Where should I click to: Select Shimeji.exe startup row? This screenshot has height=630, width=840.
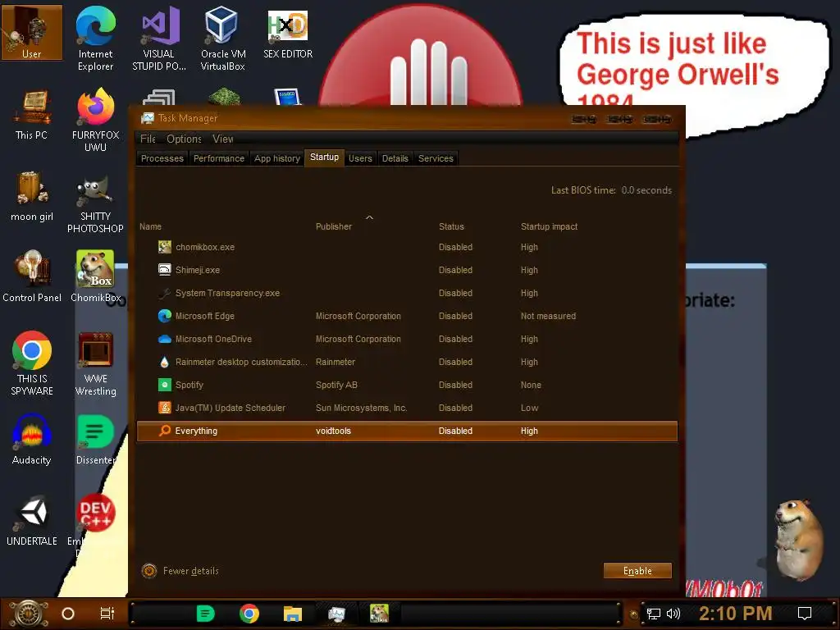pyautogui.click(x=407, y=270)
